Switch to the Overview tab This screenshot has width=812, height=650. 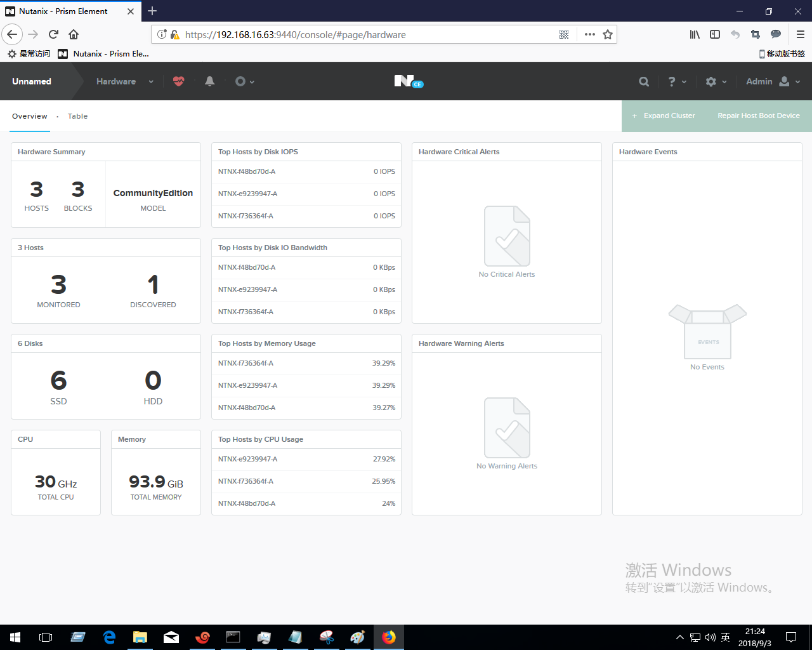tap(30, 116)
